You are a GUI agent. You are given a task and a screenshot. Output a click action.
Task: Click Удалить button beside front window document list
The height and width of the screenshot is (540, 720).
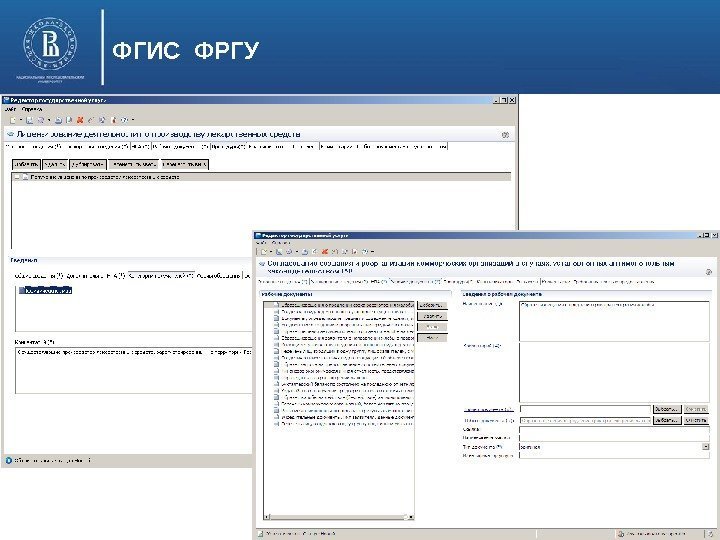click(x=432, y=316)
